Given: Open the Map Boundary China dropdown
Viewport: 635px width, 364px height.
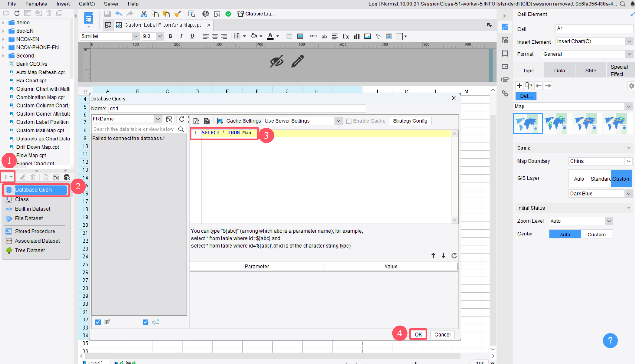Looking at the screenshot, I should pos(628,161).
